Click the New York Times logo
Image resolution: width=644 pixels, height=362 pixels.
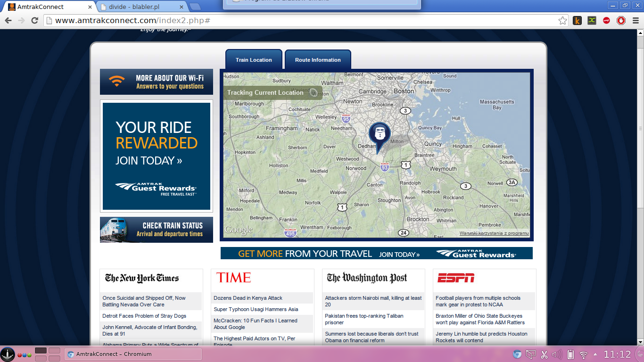(x=142, y=278)
